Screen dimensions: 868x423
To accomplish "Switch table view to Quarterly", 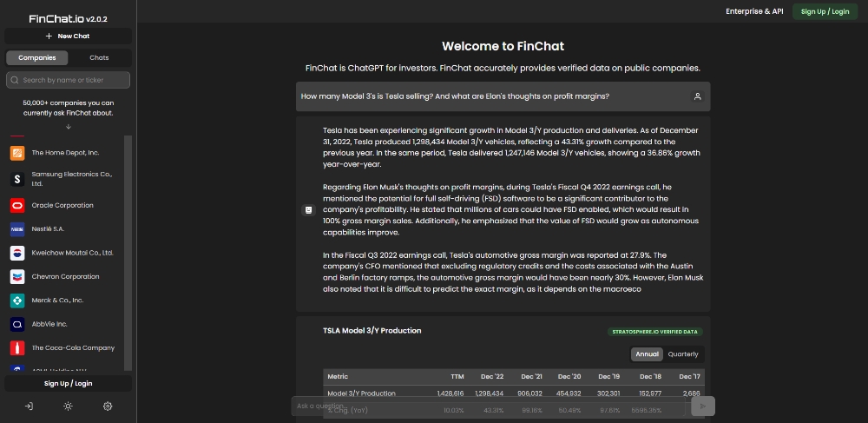I will [683, 354].
